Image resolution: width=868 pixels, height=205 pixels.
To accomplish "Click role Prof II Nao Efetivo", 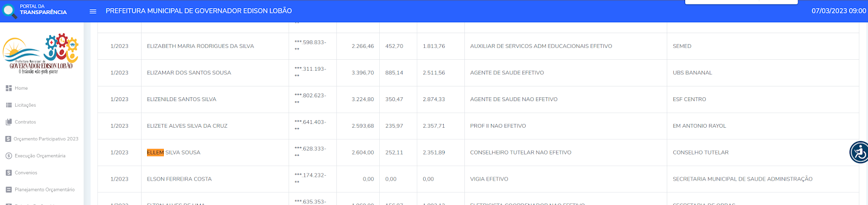I will click(498, 126).
